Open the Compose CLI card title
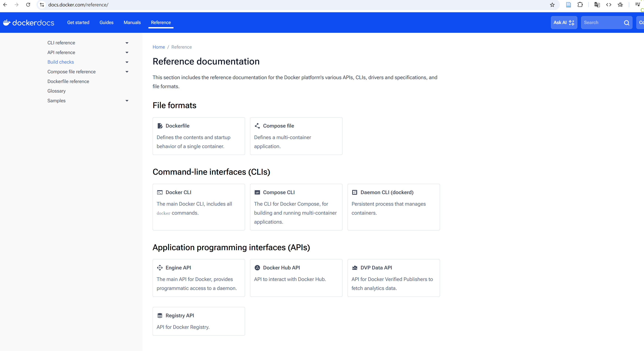 (x=279, y=192)
